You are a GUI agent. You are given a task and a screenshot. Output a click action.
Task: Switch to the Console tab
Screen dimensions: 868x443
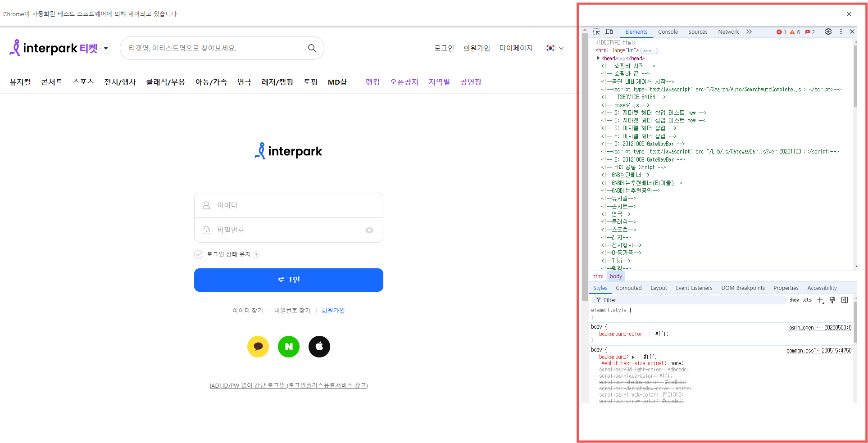(x=668, y=32)
